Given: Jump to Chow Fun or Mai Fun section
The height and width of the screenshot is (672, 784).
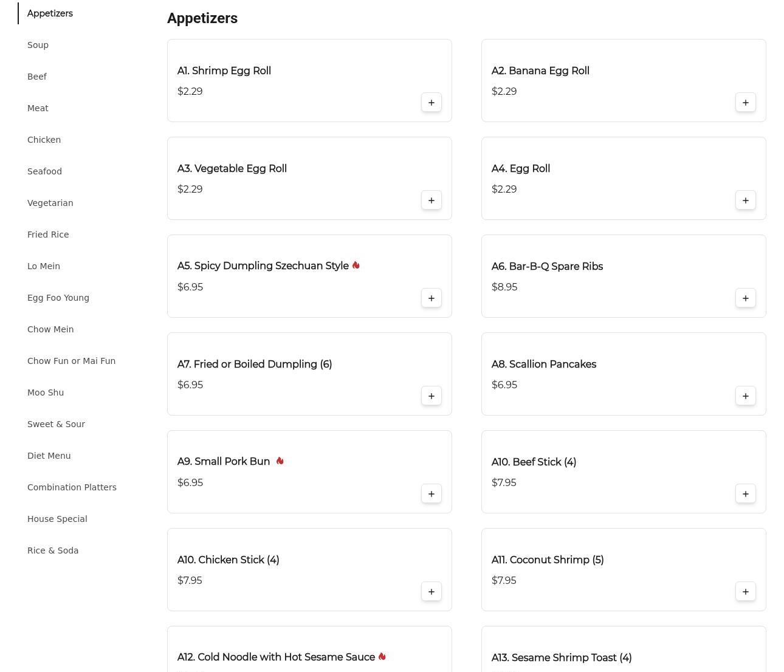Looking at the screenshot, I should tap(71, 361).
